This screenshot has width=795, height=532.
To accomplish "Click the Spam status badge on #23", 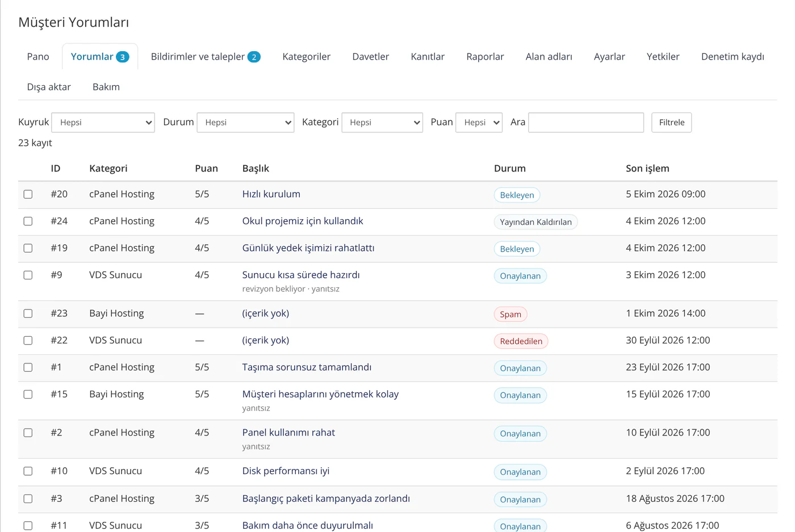I will pos(511,315).
